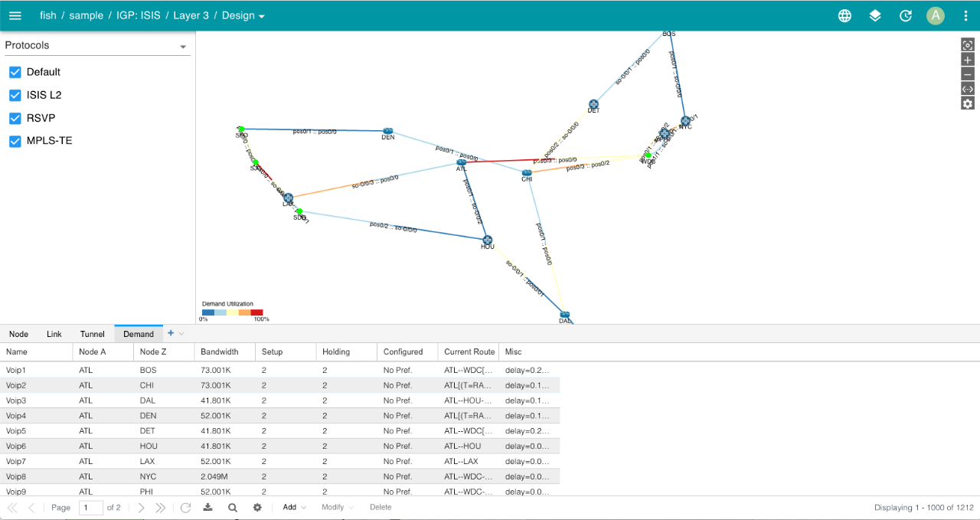Screen dimensions: 980x520
Task: Zoom out the topology map with minus
Action: (x=968, y=74)
